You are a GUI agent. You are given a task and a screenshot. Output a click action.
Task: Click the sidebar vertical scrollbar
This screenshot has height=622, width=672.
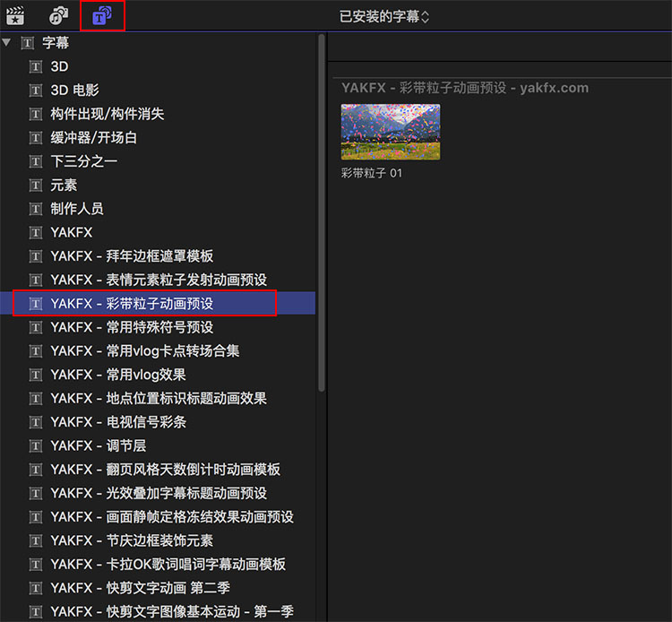pyautogui.click(x=322, y=213)
